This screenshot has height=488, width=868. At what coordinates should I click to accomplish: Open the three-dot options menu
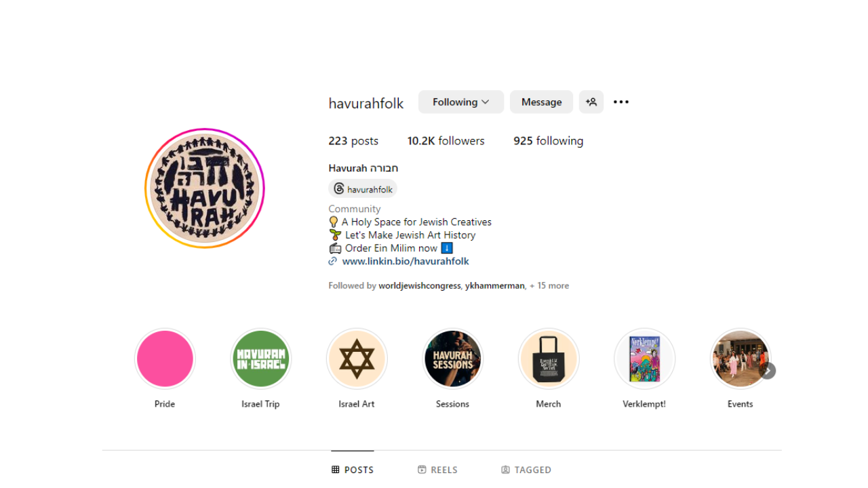pyautogui.click(x=621, y=102)
